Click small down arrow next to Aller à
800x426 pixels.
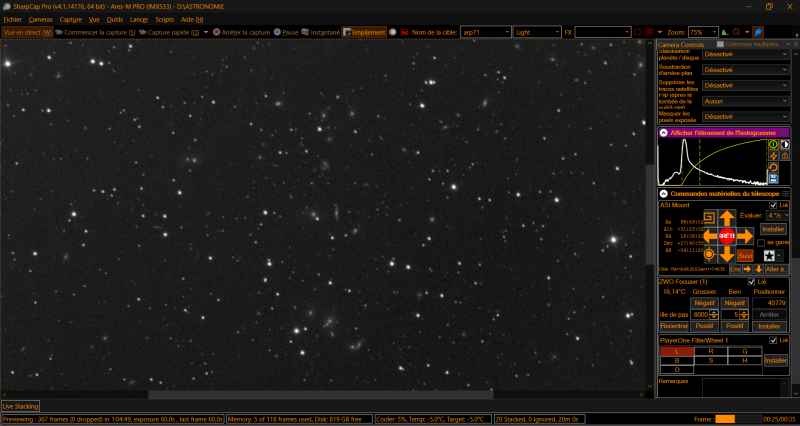(758, 269)
